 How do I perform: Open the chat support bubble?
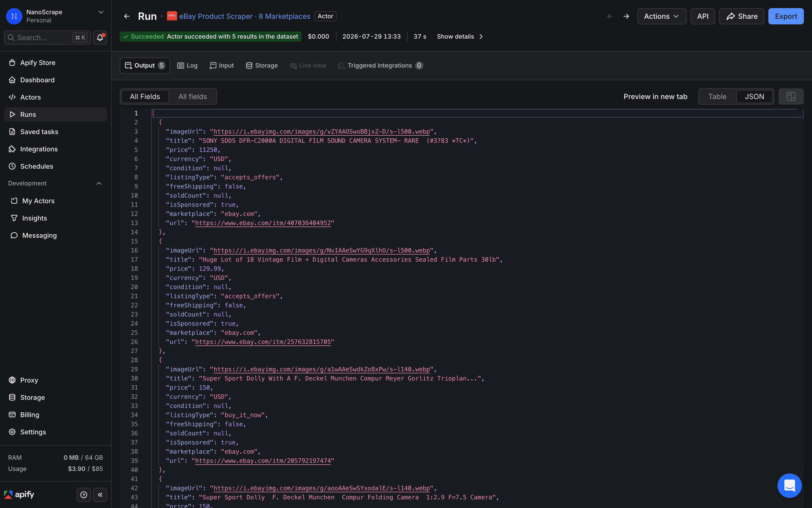pyautogui.click(x=789, y=485)
